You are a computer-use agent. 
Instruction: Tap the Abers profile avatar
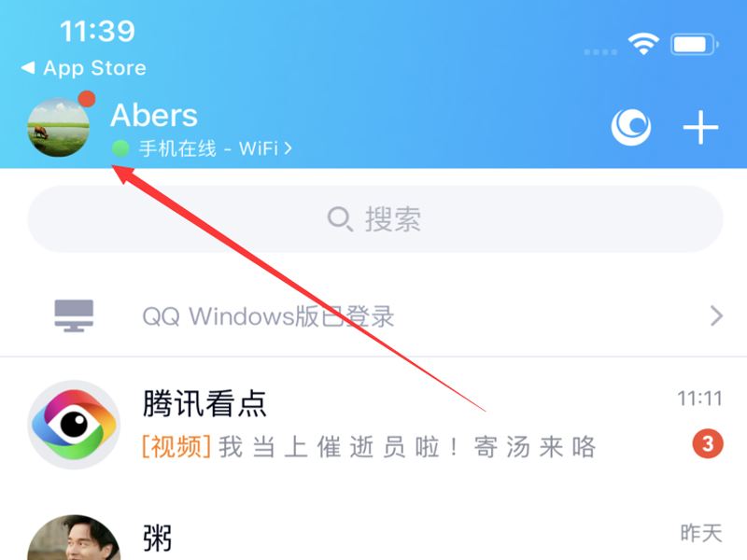coord(59,127)
